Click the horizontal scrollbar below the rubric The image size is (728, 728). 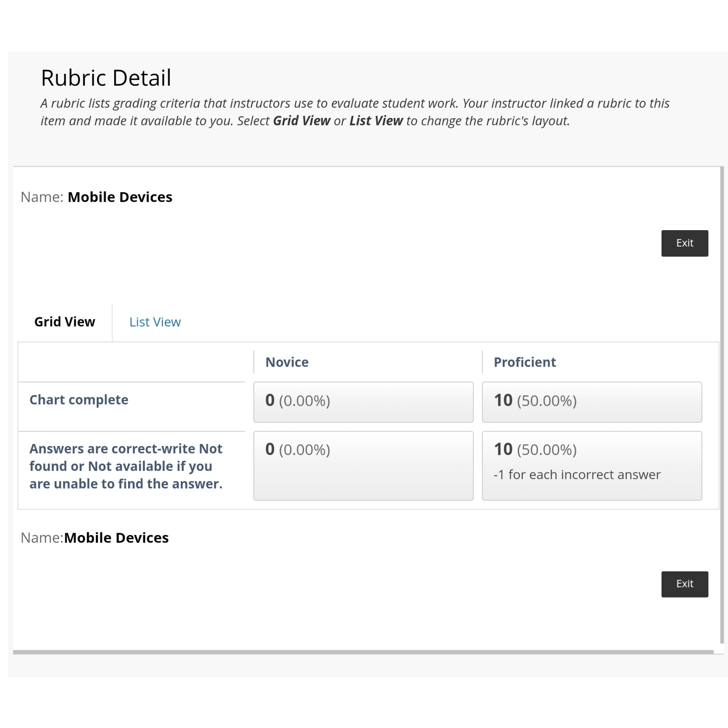pos(363,652)
